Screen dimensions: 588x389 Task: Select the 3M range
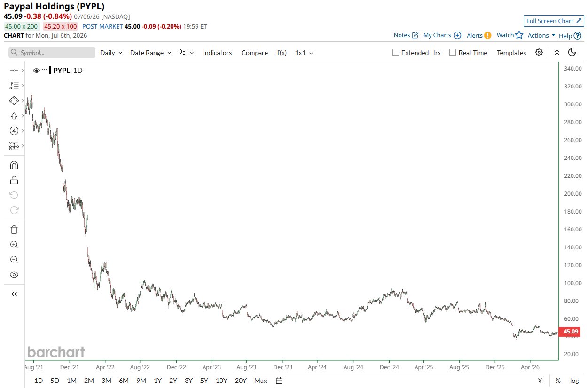(x=106, y=381)
